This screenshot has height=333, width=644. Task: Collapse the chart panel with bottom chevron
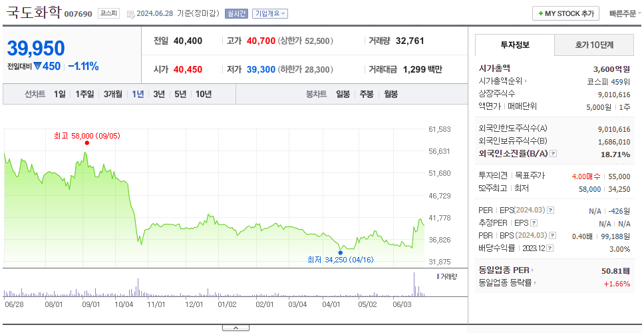tap(236, 328)
